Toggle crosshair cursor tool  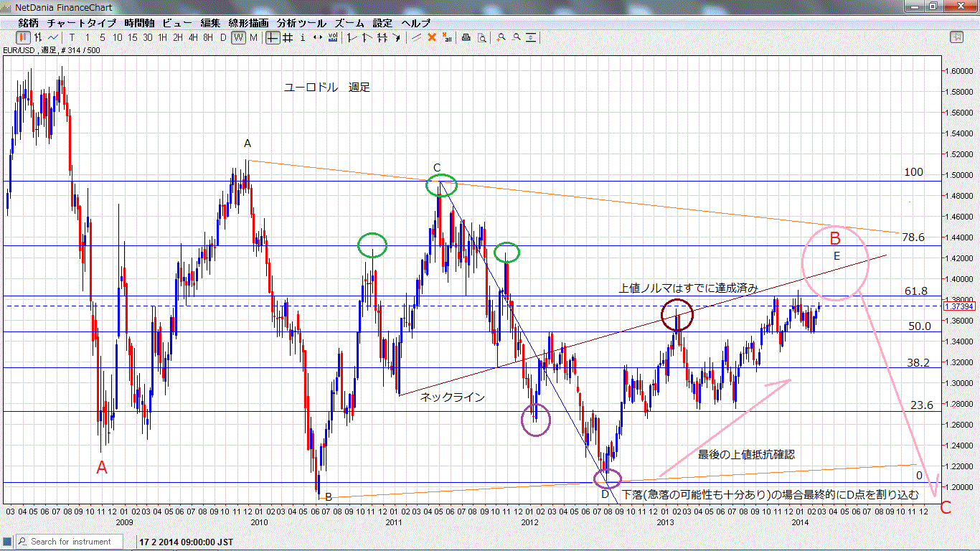click(273, 37)
